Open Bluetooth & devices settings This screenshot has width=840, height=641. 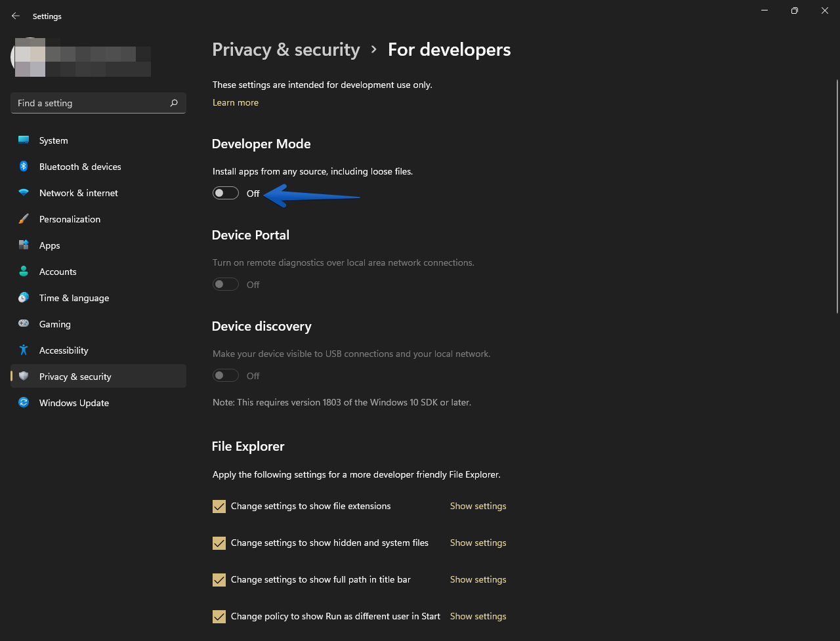click(98, 167)
